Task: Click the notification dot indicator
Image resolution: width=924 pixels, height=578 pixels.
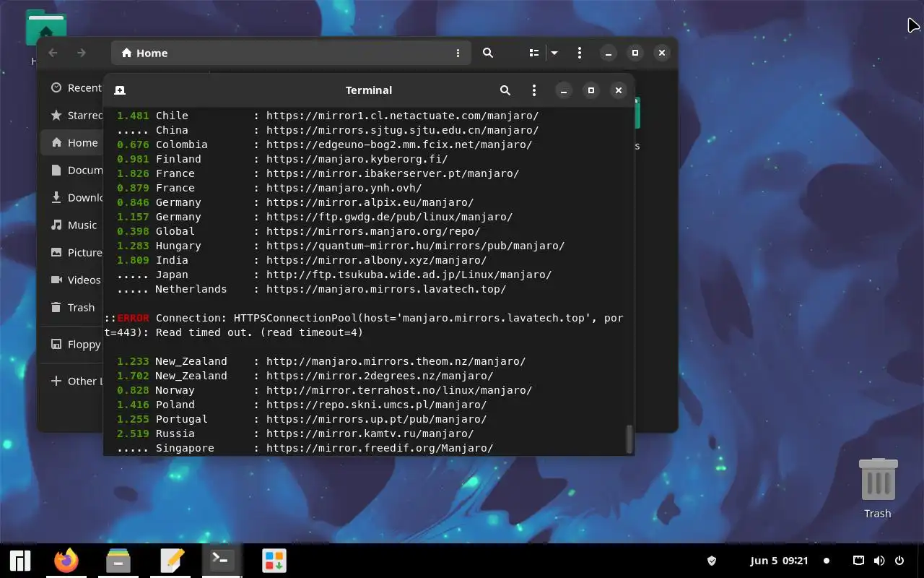Action: [827, 561]
